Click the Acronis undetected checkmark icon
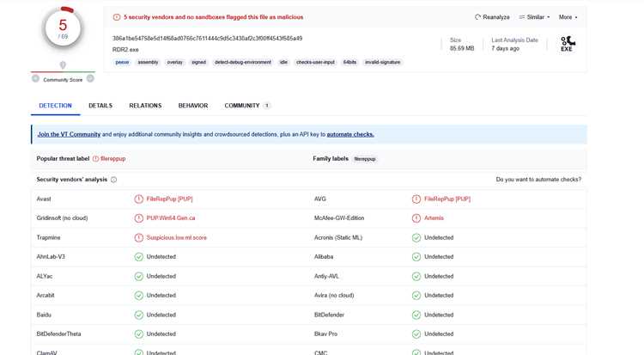 tap(416, 238)
